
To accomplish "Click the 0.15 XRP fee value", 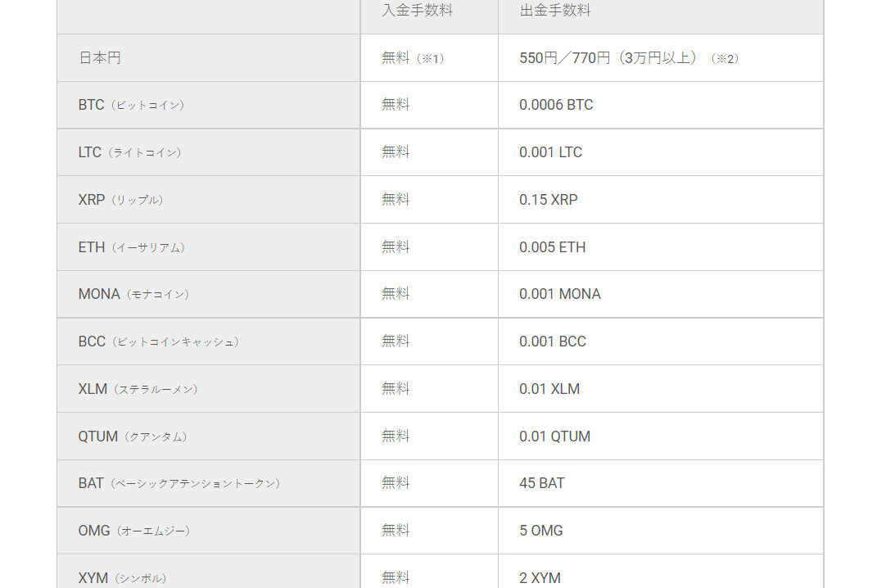I will point(548,200).
